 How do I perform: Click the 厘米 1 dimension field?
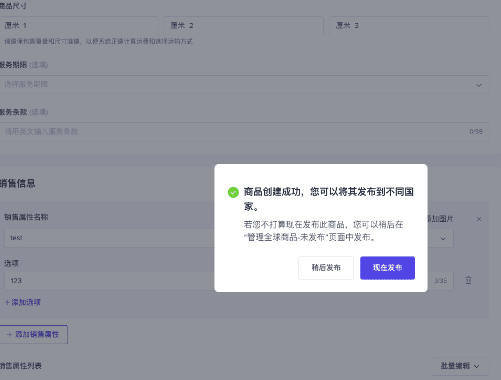point(79,26)
